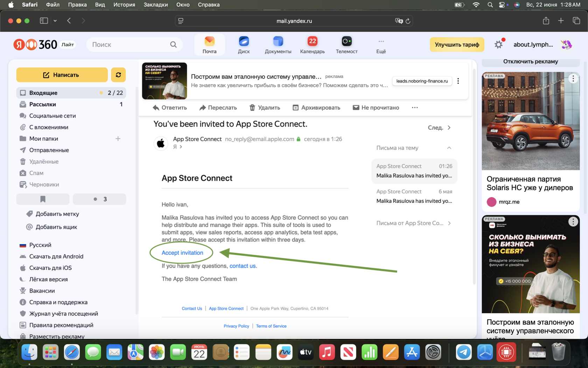Open the Documents service icon

click(x=278, y=45)
